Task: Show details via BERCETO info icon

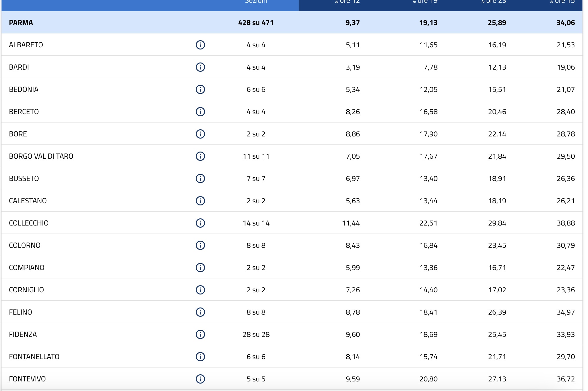Action: coord(200,112)
